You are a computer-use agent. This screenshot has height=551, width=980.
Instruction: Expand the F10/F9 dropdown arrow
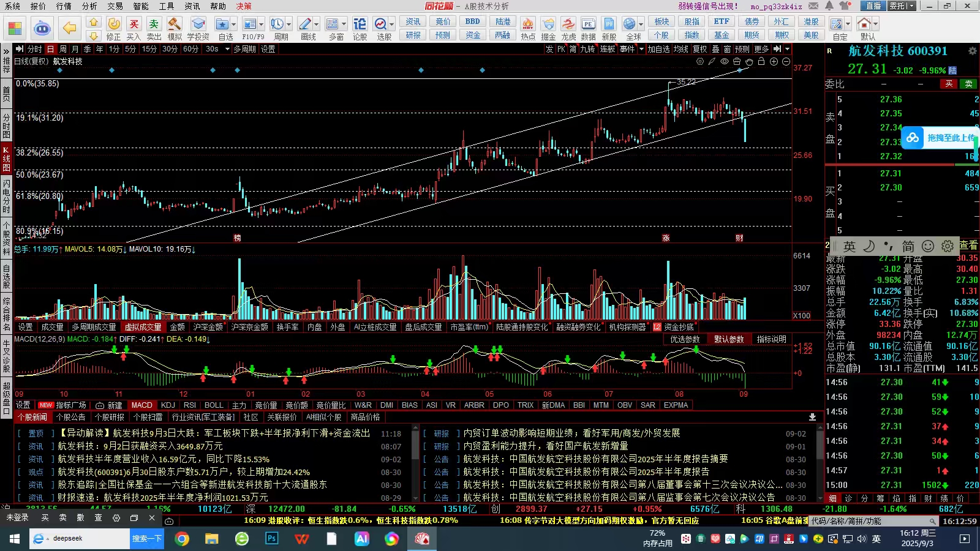tap(262, 24)
